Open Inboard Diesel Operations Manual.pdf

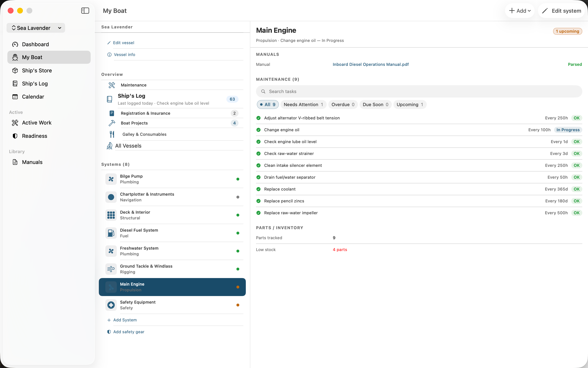pos(371,64)
